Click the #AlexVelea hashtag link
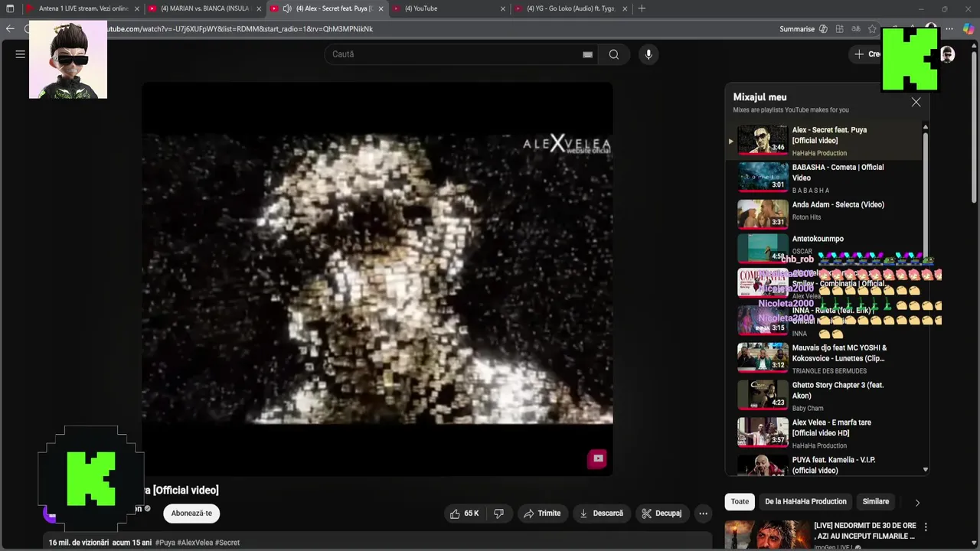This screenshot has height=551, width=980. click(x=195, y=543)
